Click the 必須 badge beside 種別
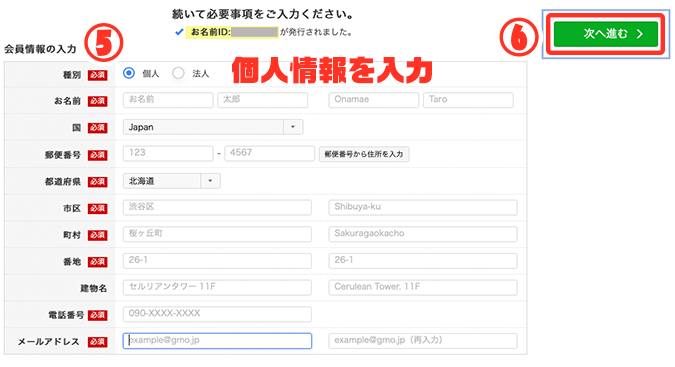The width and height of the screenshot is (675, 367). tap(98, 75)
